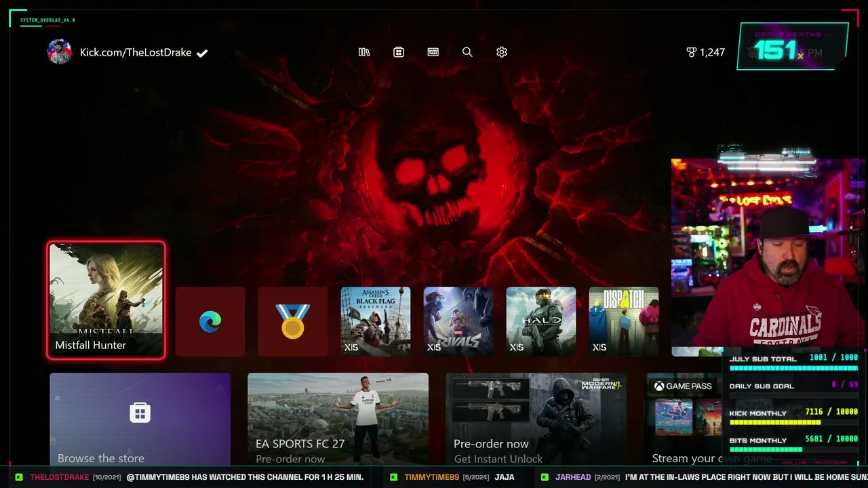The height and width of the screenshot is (488, 868).
Task: Open the Game Pass icon in top bar
Action: tap(433, 52)
